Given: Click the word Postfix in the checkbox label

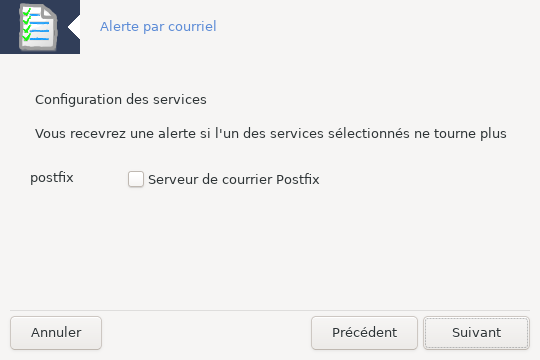Looking at the screenshot, I should coord(298,179).
